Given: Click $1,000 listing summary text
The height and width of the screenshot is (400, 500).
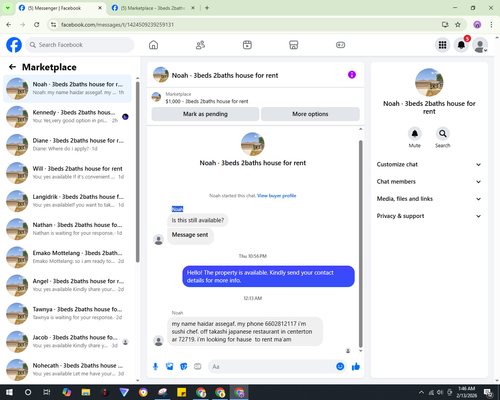Looking at the screenshot, I should (x=207, y=101).
